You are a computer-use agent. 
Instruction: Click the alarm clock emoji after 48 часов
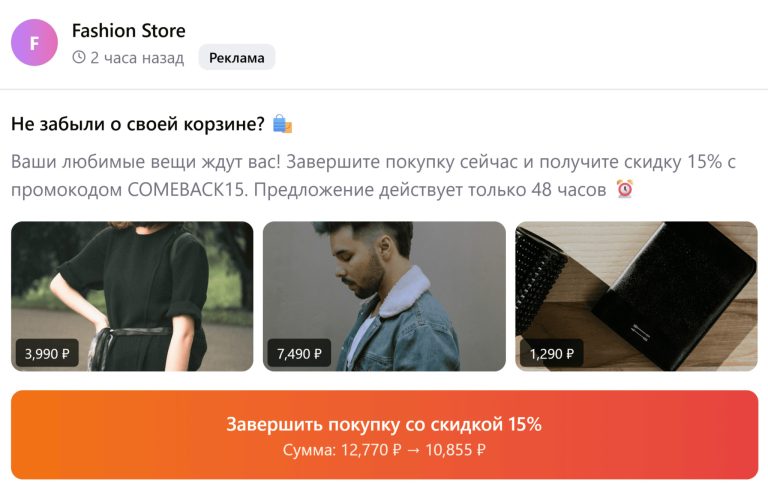pos(624,189)
